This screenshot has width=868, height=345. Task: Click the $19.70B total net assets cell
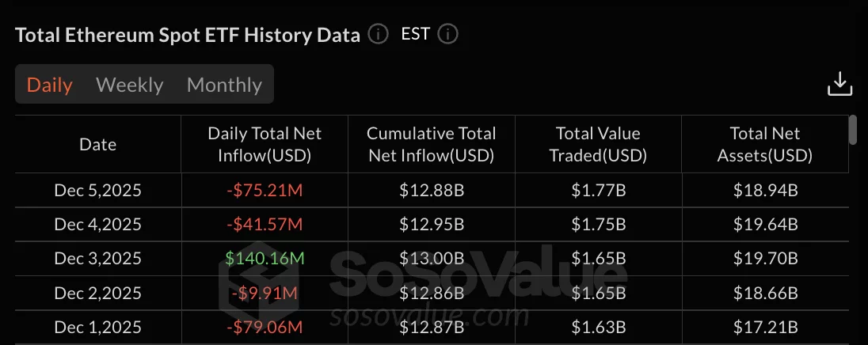pos(764,259)
